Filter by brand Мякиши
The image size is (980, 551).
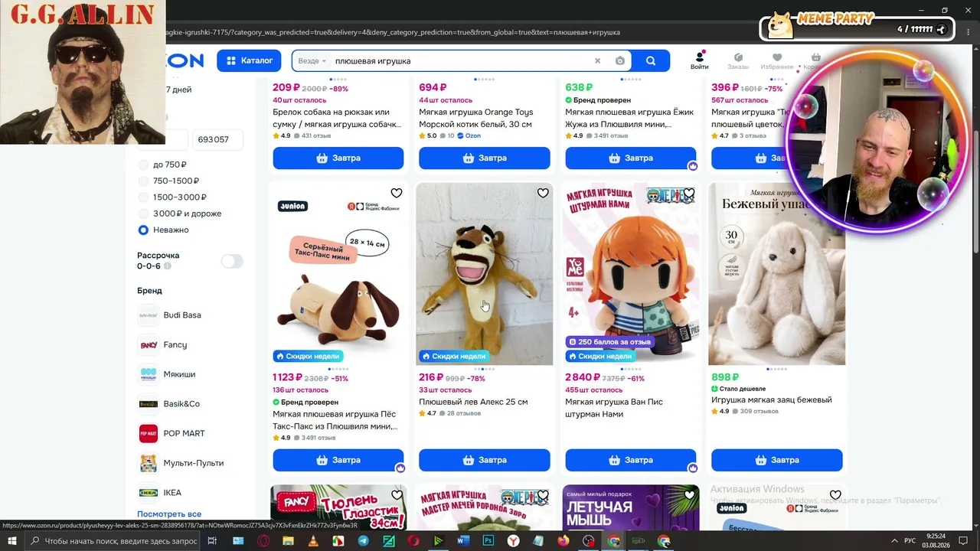pos(167,374)
